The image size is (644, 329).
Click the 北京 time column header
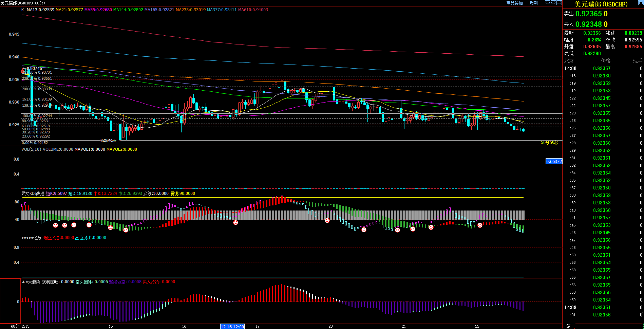[x=569, y=61]
